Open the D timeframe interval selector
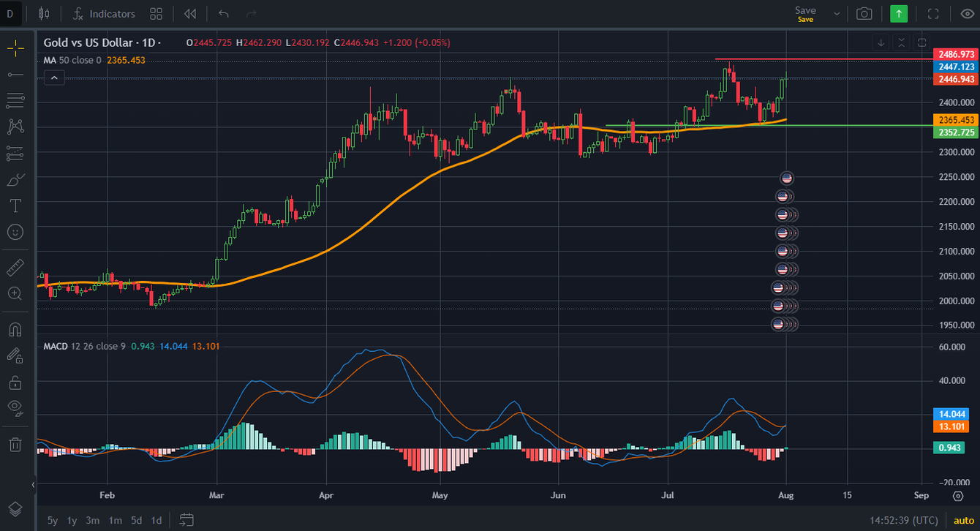The width and height of the screenshot is (980, 531). (10, 13)
